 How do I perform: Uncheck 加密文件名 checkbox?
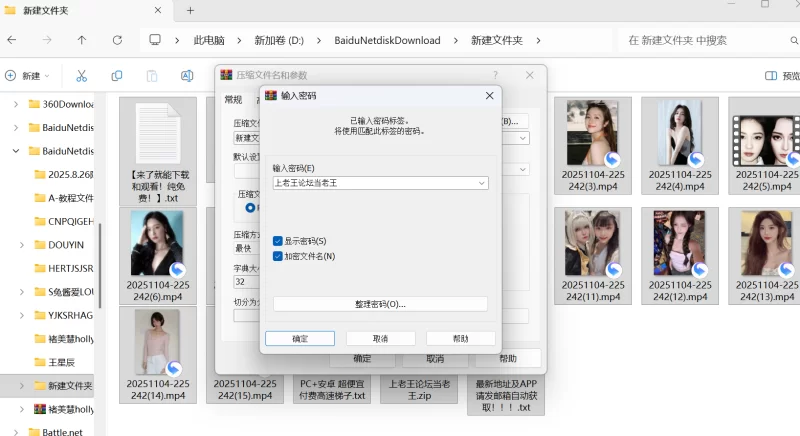(278, 256)
